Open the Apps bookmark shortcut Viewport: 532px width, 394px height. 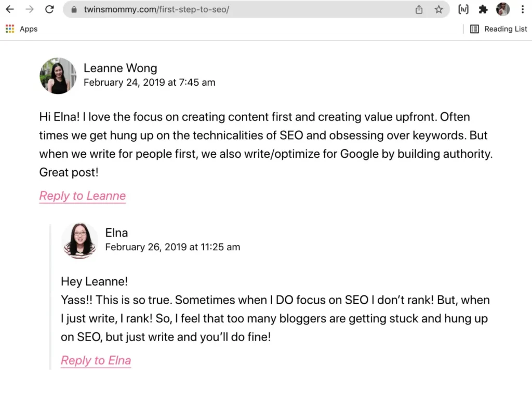(22, 29)
